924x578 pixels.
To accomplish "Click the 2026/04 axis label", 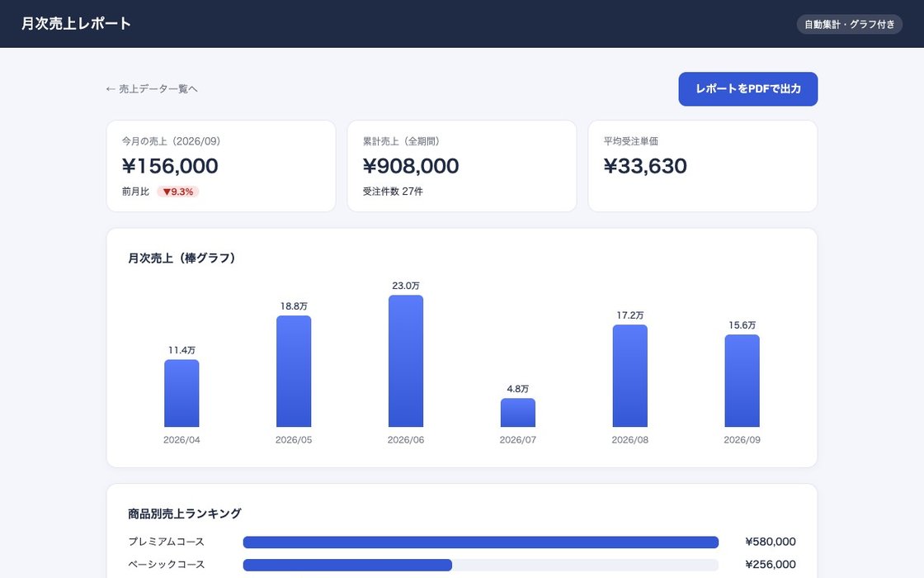I will click(181, 440).
